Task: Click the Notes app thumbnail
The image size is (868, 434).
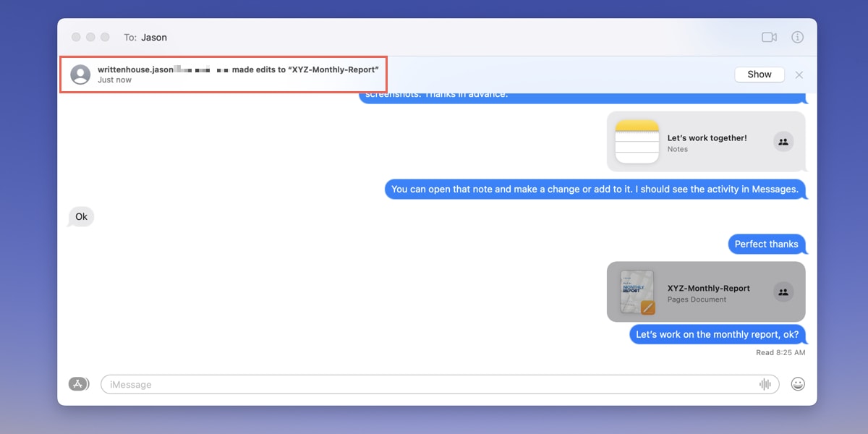Action: [637, 142]
